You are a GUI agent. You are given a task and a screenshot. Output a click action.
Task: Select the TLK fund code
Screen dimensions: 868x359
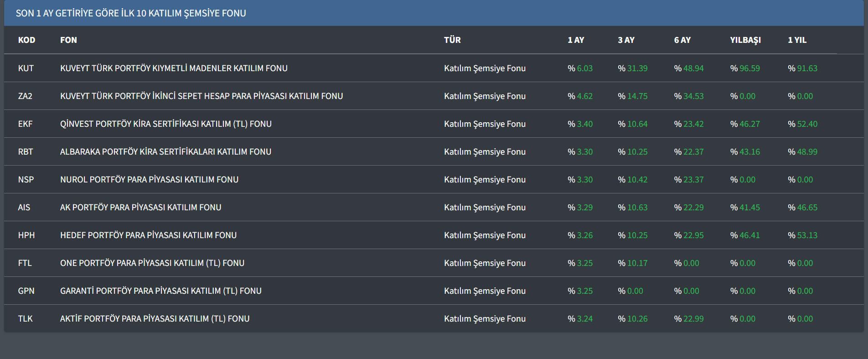point(25,319)
